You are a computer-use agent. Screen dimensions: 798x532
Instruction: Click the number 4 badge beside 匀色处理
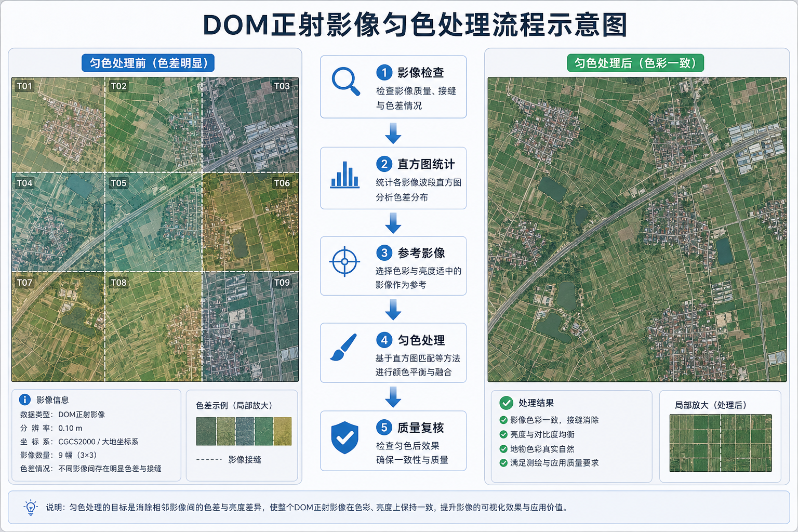(384, 340)
